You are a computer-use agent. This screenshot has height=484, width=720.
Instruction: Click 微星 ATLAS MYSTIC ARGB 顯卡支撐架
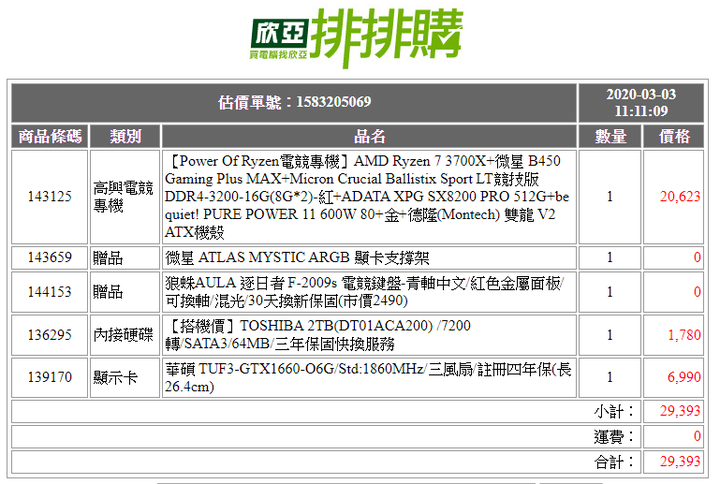[297, 258]
